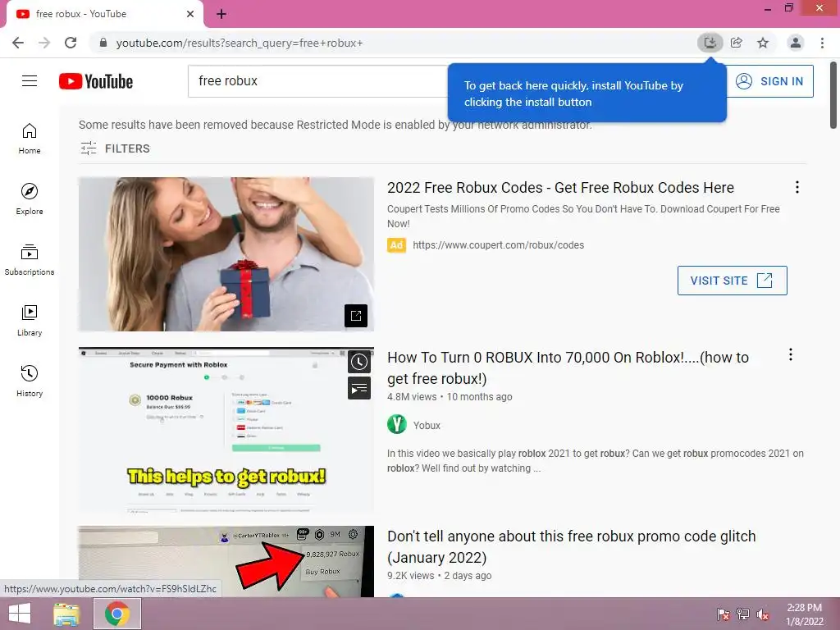Click the browser address bar URL
Image resolution: width=840 pixels, height=630 pixels.
240,43
